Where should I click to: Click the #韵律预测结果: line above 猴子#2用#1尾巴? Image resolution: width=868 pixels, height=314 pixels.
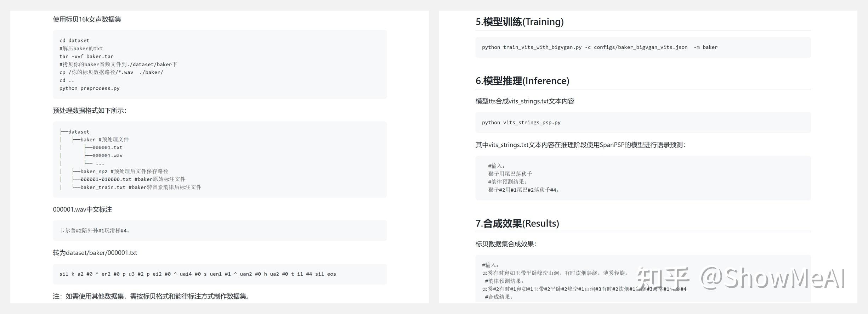(x=507, y=182)
